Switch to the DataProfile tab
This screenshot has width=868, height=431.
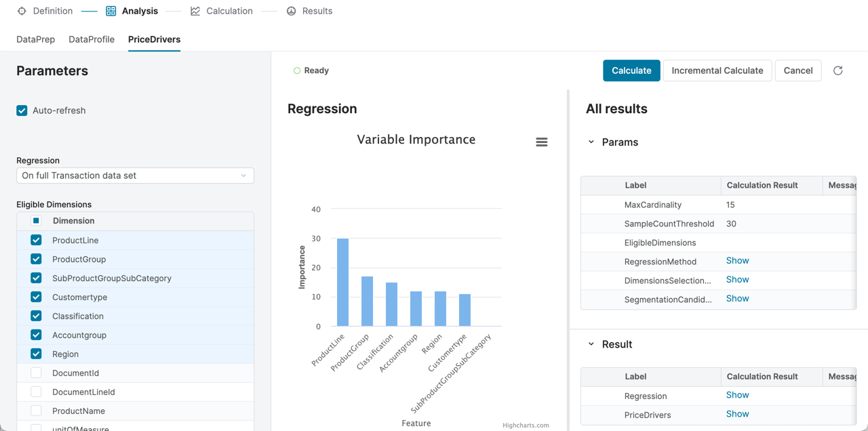[91, 39]
